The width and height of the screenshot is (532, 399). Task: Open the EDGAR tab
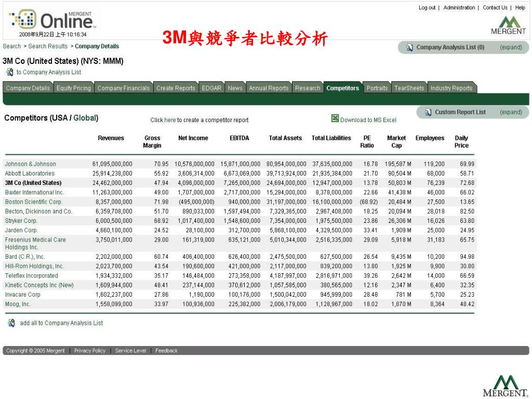(211, 88)
